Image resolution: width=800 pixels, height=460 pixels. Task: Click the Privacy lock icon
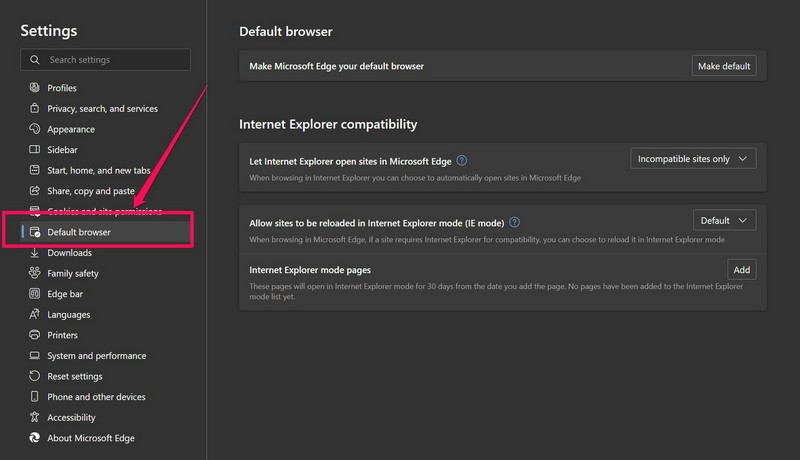click(34, 108)
